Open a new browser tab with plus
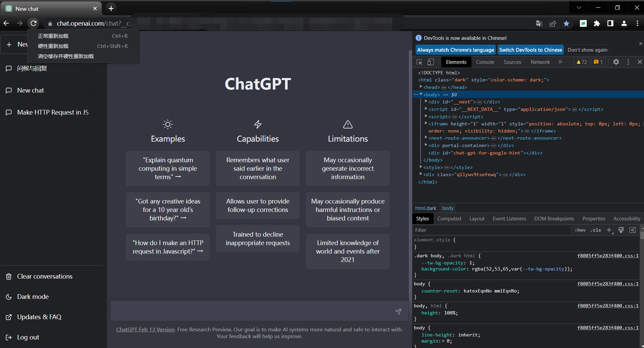Viewport: 644px width, 348px height. (111, 8)
